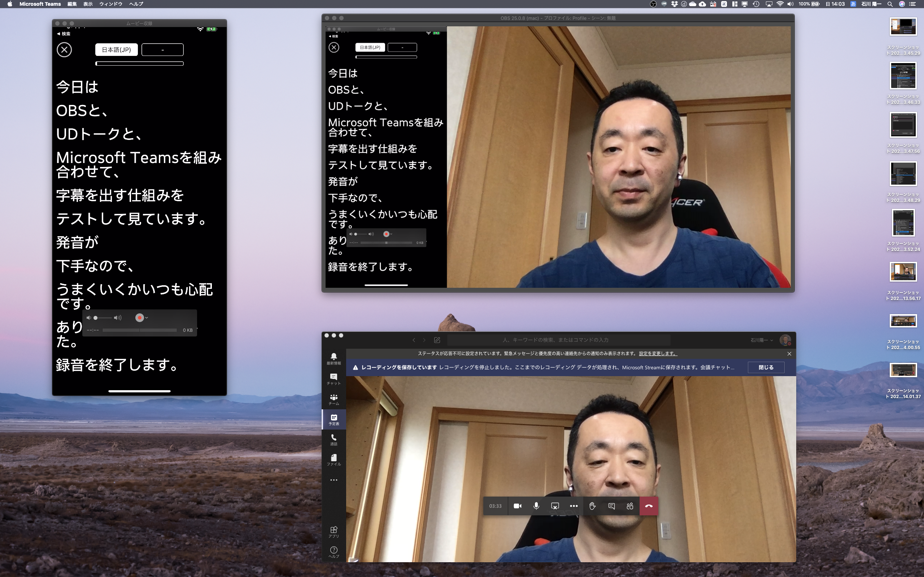
Task: Open the ヘルプ menu in the menu bar
Action: [136, 4]
